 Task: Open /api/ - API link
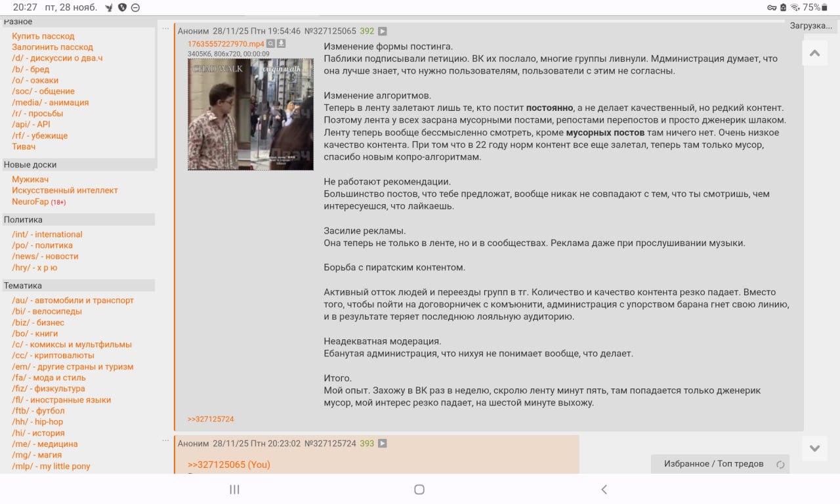tap(31, 124)
